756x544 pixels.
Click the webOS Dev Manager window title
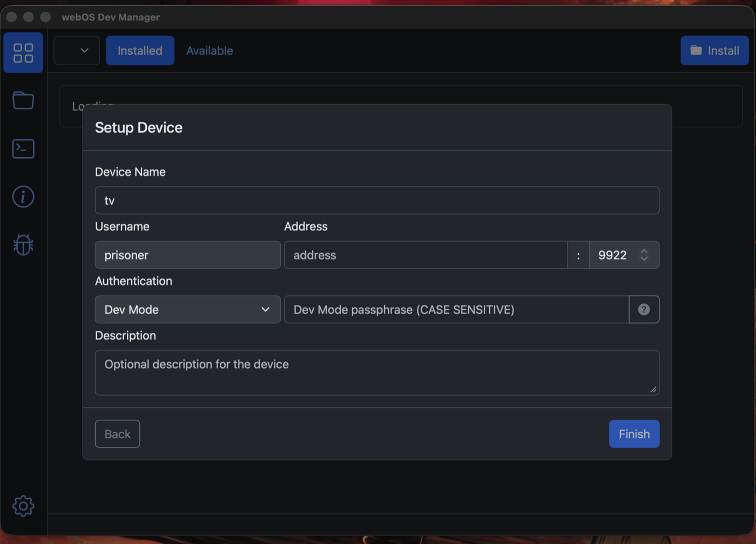(x=111, y=17)
